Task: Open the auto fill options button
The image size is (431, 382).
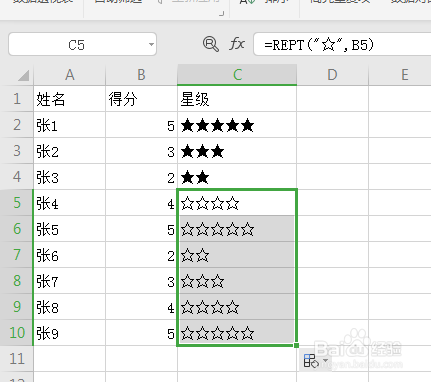Action: tap(315, 361)
